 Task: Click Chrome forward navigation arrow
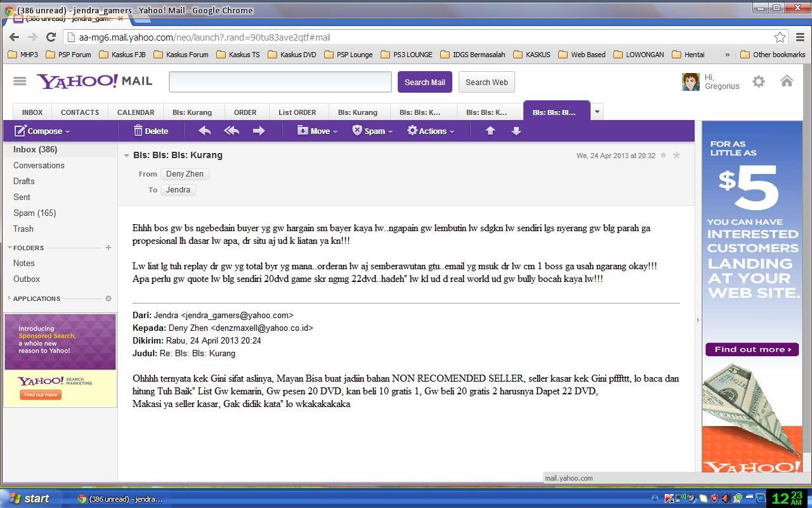tap(33, 37)
